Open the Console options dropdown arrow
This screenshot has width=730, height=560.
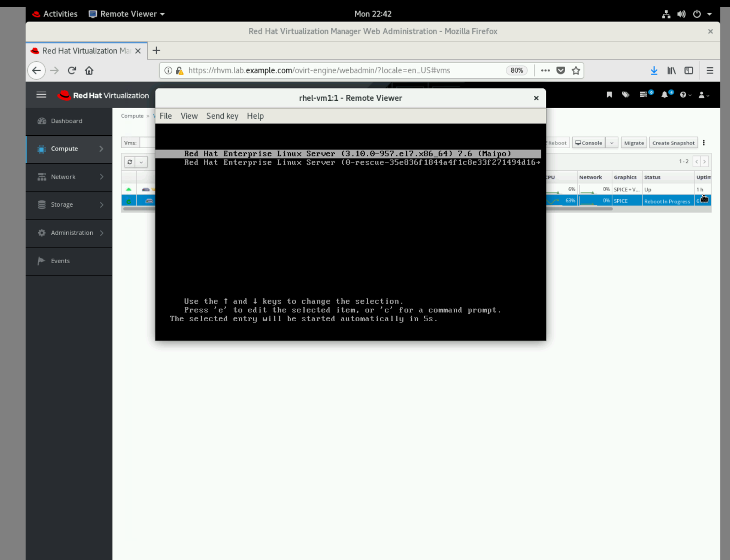[x=612, y=143]
